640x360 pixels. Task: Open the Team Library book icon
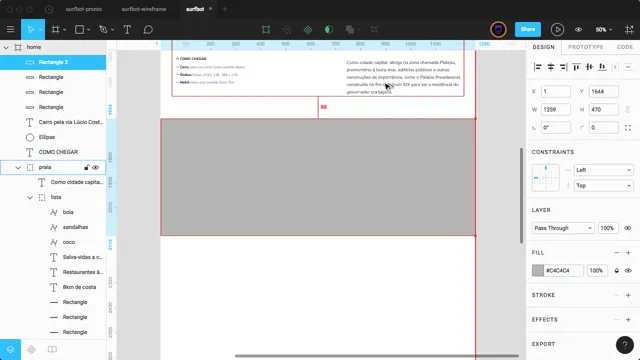pos(52,349)
